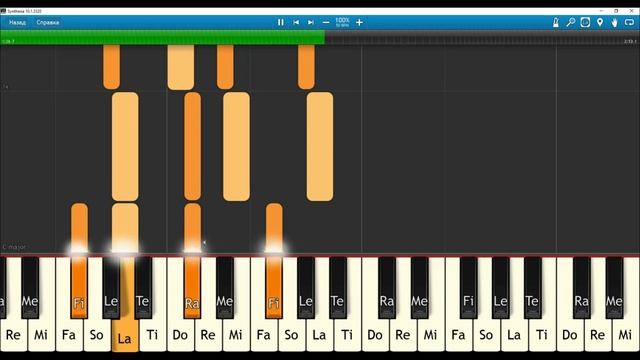Image resolution: width=640 pixels, height=360 pixels.
Task: Decrease playback speed with minus button
Action: (x=326, y=22)
